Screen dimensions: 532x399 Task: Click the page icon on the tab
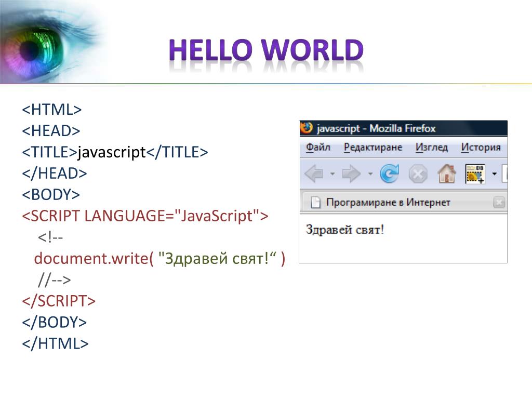pyautogui.click(x=315, y=203)
